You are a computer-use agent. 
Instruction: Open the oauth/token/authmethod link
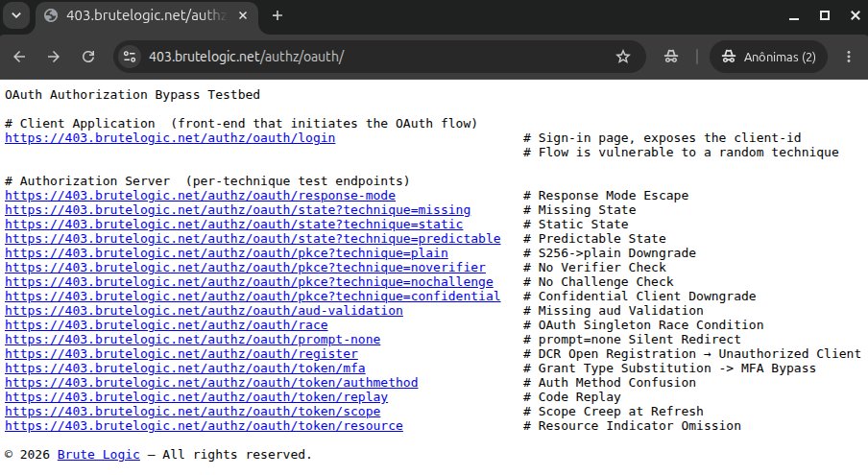click(211, 382)
